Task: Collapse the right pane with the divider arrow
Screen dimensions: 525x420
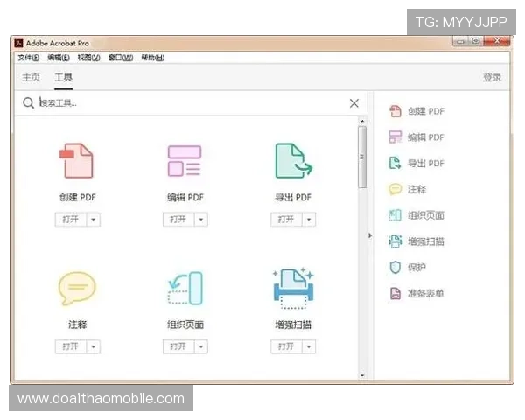Action: coord(370,235)
